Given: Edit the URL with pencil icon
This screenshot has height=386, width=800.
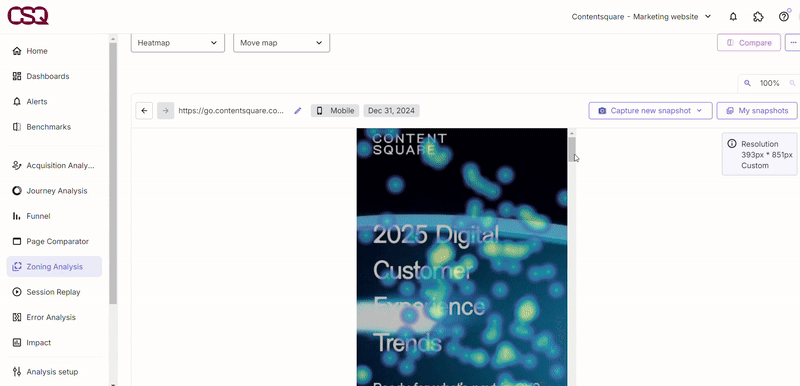Looking at the screenshot, I should 298,111.
